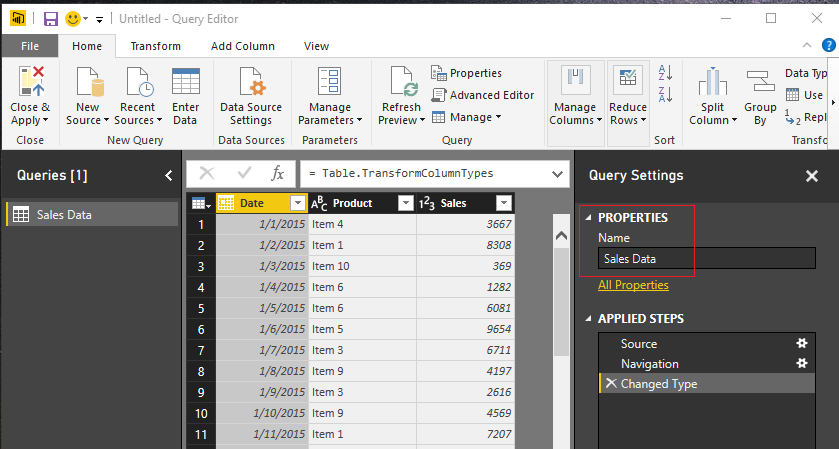Select the Changed Type step
This screenshot has width=839, height=449.
point(707,384)
